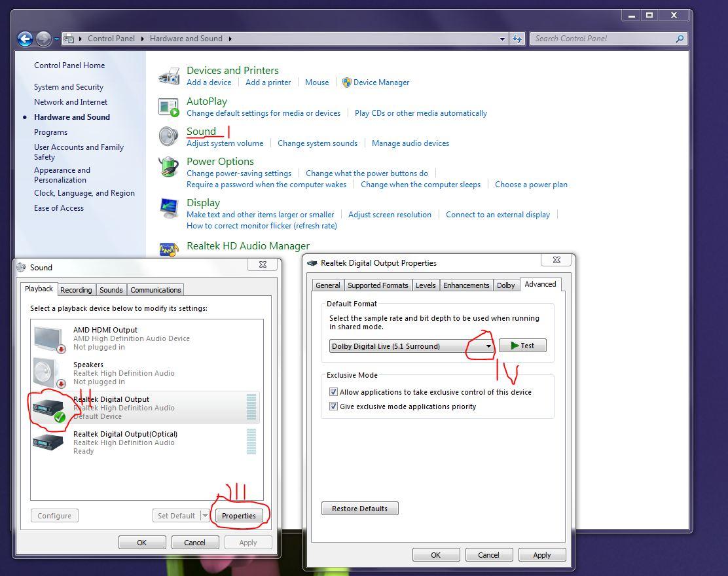Screen dimensions: 728x576
Task: Open the Default Format dropdown
Action: [x=411, y=346]
